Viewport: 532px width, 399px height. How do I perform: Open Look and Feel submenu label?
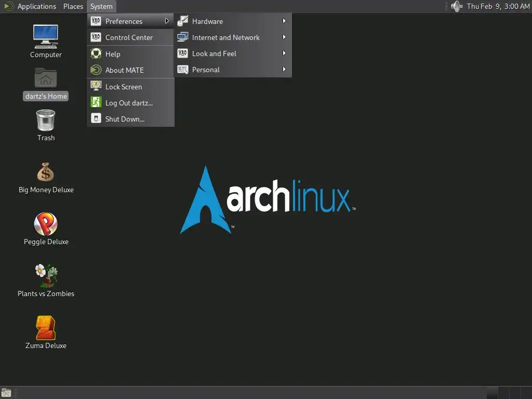214,54
